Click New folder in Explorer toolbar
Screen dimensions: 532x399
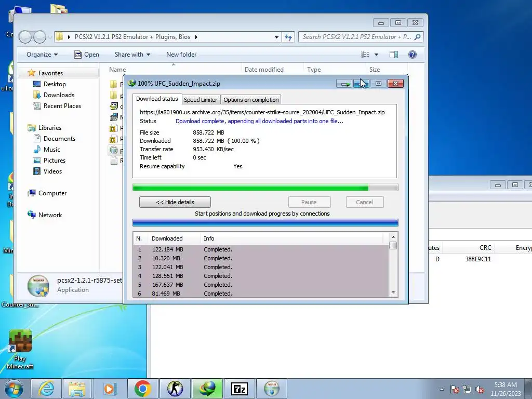tap(181, 55)
